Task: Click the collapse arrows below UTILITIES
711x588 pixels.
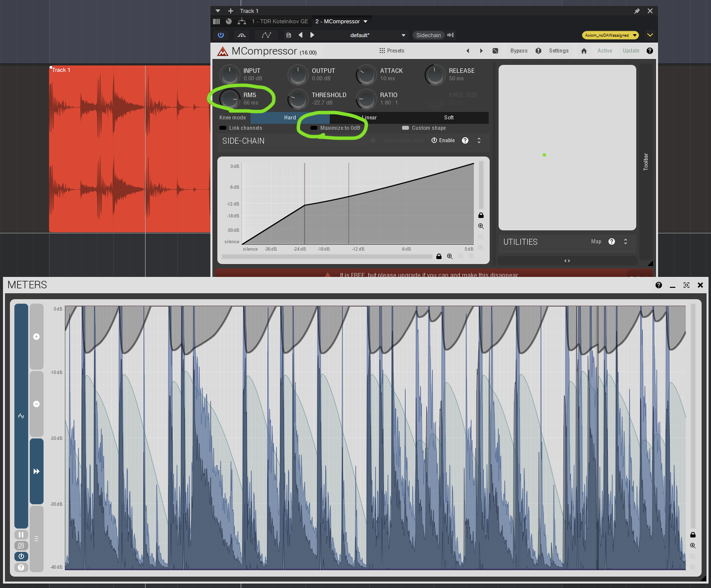Action: 567,261
